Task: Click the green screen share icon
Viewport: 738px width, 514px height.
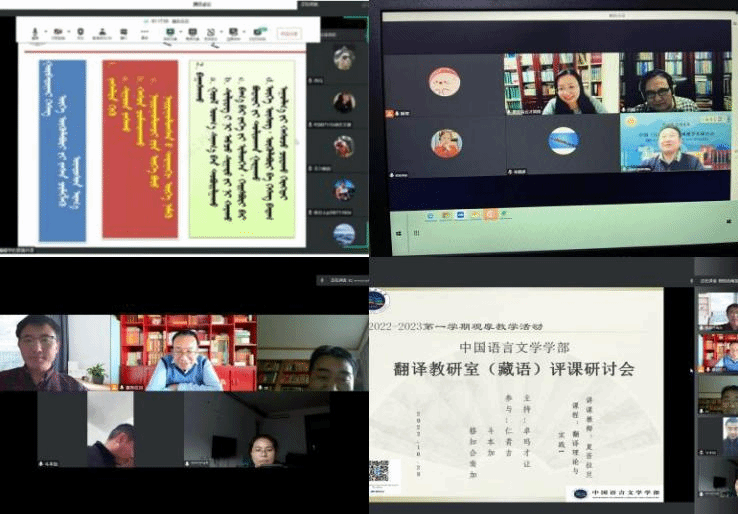Action: [169, 32]
